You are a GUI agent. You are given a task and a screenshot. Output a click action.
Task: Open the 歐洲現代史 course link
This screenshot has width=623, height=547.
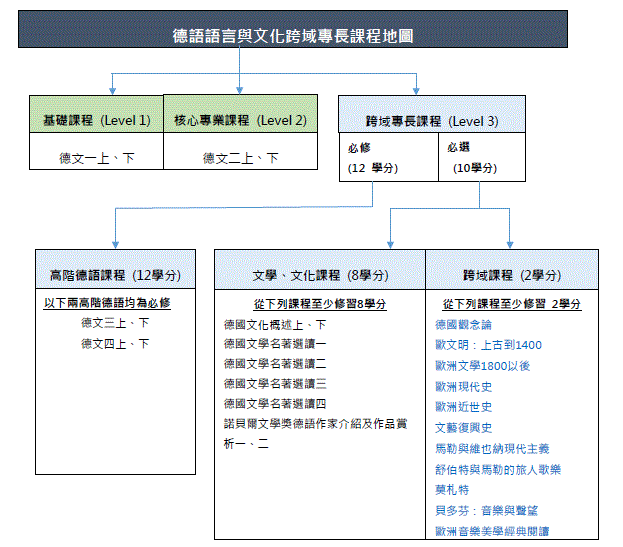point(463,387)
